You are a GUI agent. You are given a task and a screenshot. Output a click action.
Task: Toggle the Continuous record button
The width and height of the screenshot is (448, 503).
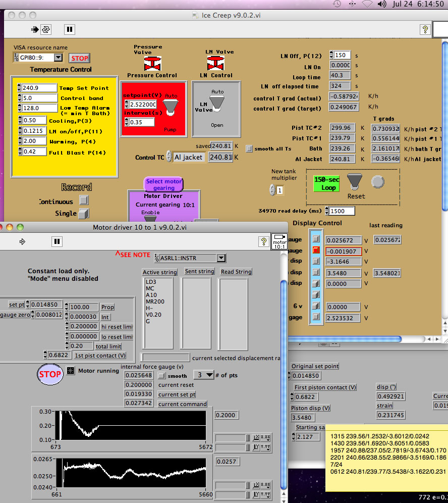84,200
